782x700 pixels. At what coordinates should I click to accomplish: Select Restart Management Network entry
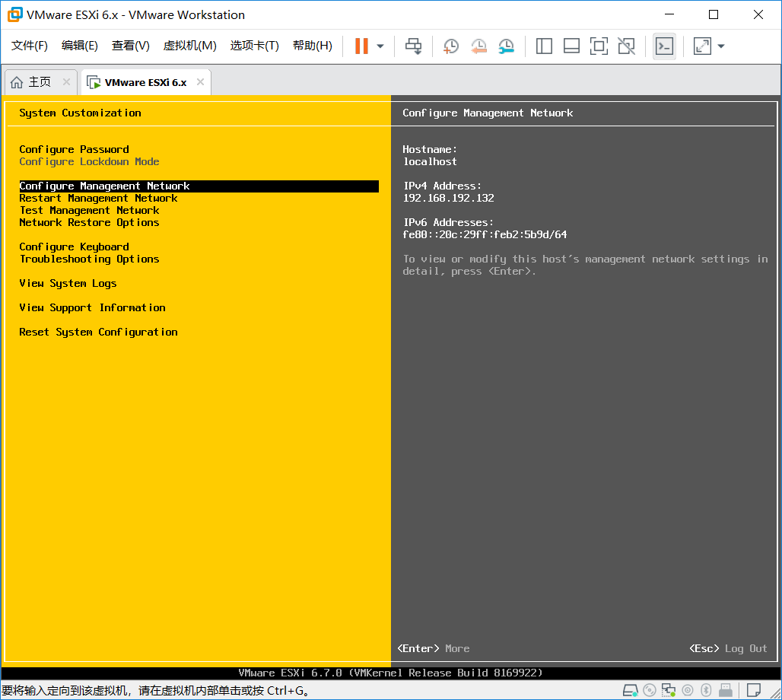tap(98, 198)
